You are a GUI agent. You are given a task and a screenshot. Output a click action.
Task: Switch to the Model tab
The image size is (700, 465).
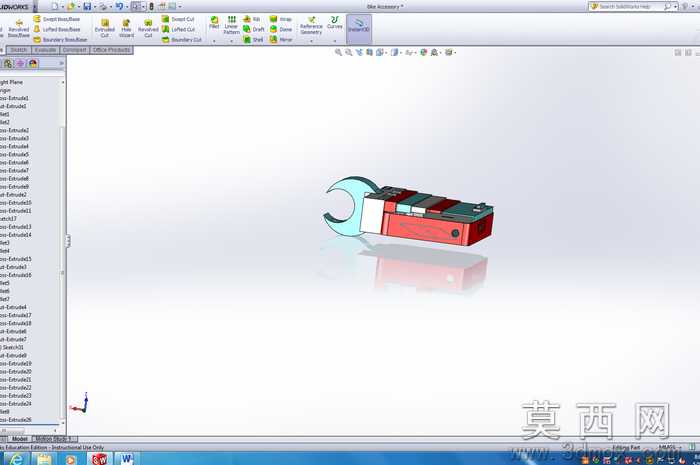(19, 439)
